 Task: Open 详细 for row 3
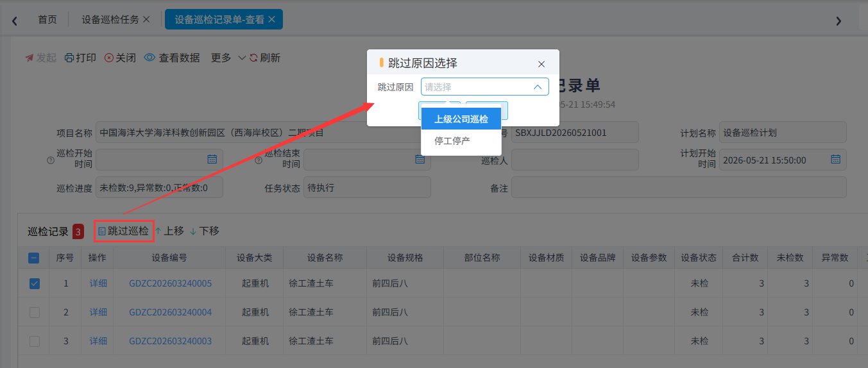pyautogui.click(x=98, y=341)
